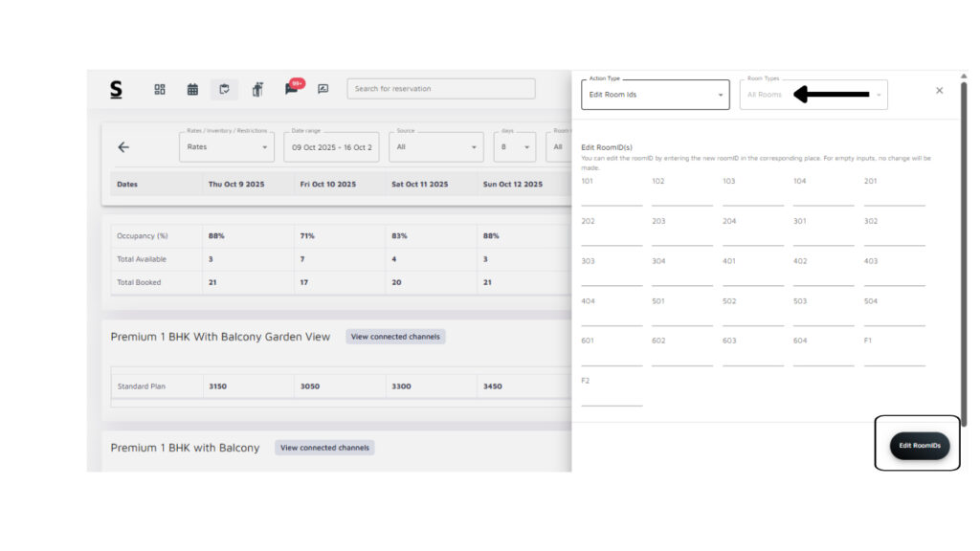Open the Source filter dropdown

point(435,147)
